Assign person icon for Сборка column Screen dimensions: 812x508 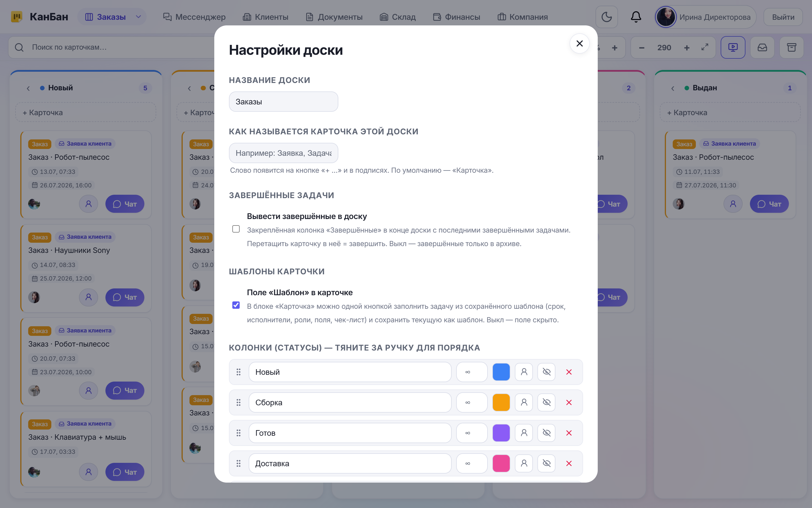pos(524,402)
